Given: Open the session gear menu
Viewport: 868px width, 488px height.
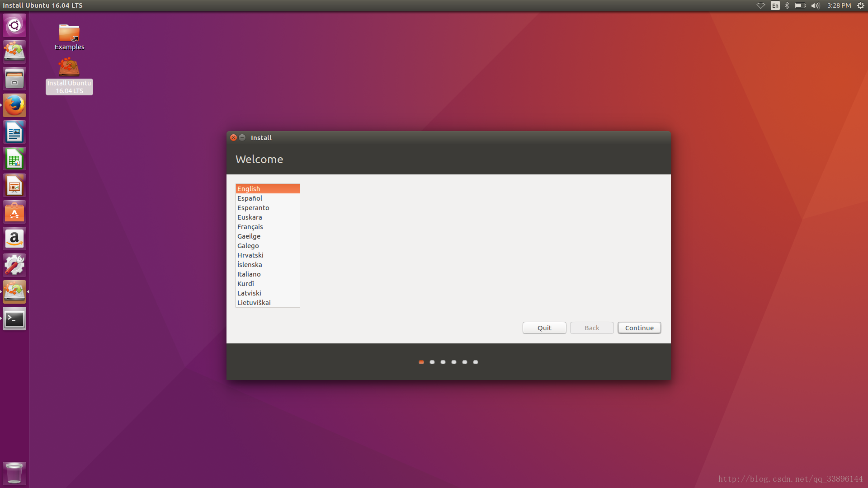Looking at the screenshot, I should [x=861, y=5].
